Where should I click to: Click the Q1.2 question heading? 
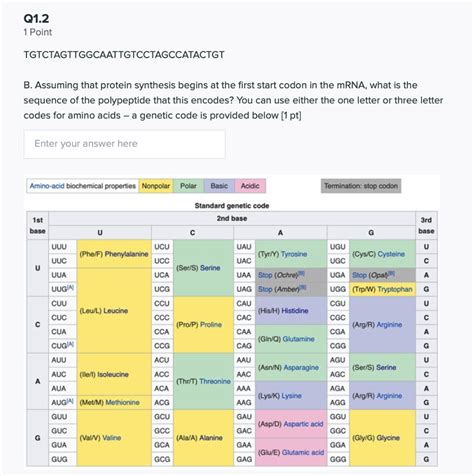tap(36, 19)
